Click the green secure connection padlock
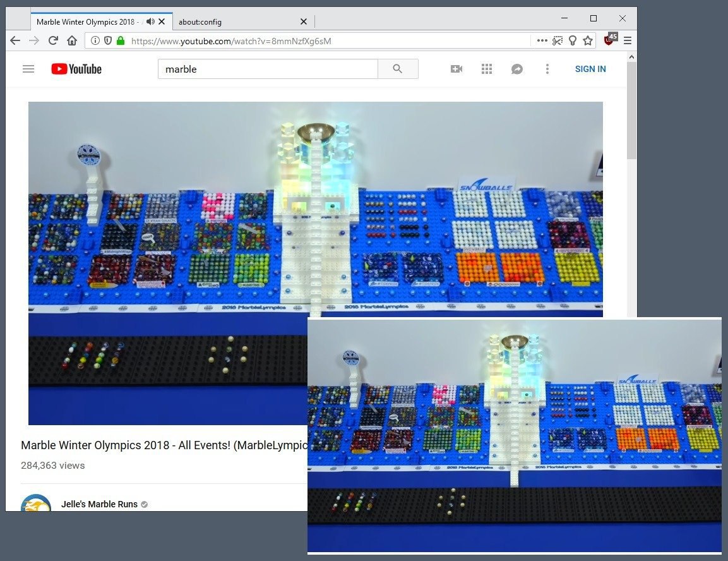 coord(121,41)
